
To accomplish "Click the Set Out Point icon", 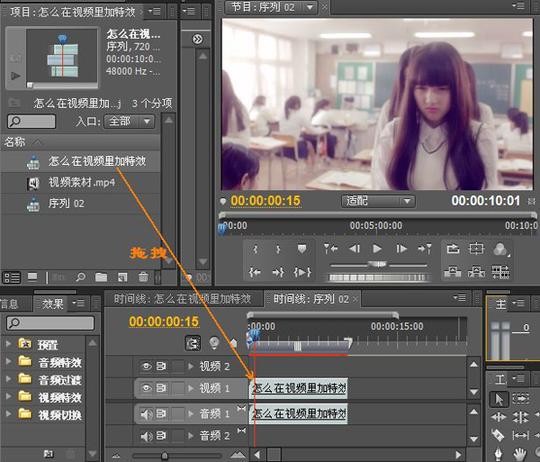I will 278,249.
